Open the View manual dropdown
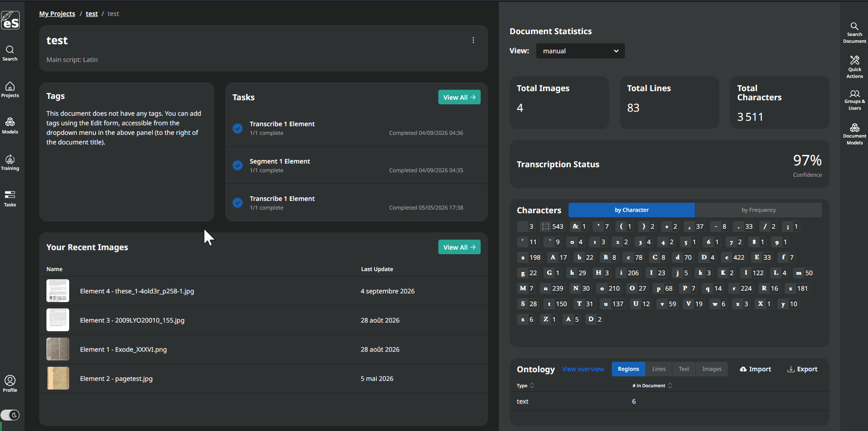 pyautogui.click(x=580, y=51)
